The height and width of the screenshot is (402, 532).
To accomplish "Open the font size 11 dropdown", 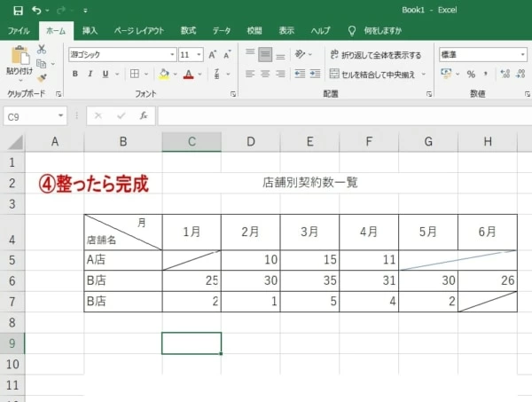I will click(199, 55).
